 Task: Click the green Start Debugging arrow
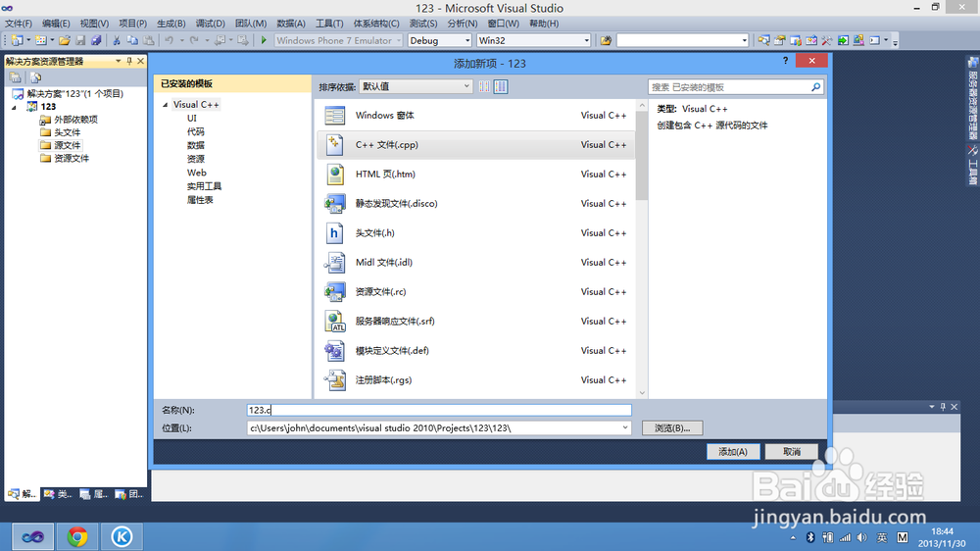264,40
